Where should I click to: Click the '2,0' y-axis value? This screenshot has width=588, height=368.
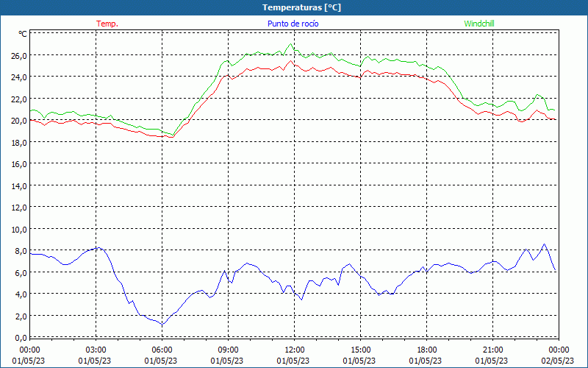coord(21,316)
